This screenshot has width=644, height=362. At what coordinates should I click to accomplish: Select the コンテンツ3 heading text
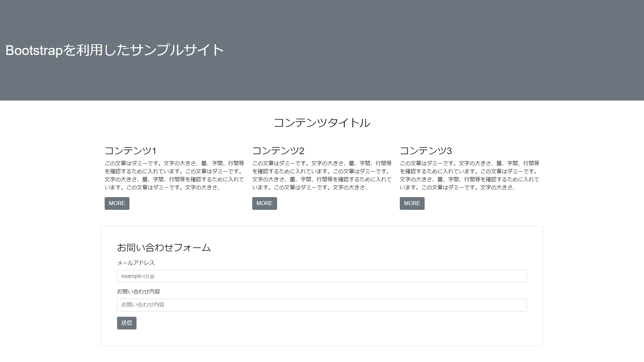coord(426,151)
